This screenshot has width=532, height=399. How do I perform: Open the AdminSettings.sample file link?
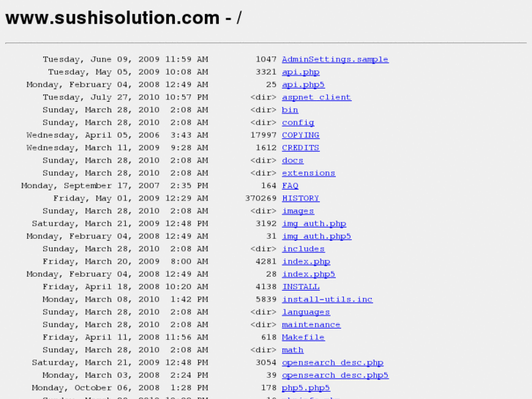pos(335,59)
